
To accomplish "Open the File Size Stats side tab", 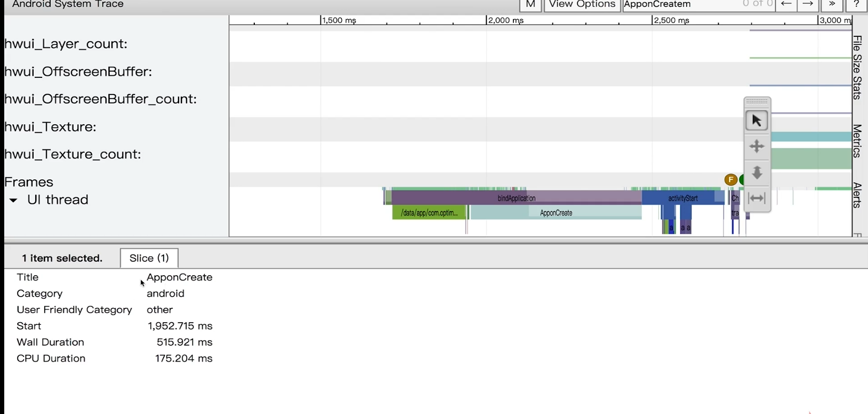I will pyautogui.click(x=857, y=68).
